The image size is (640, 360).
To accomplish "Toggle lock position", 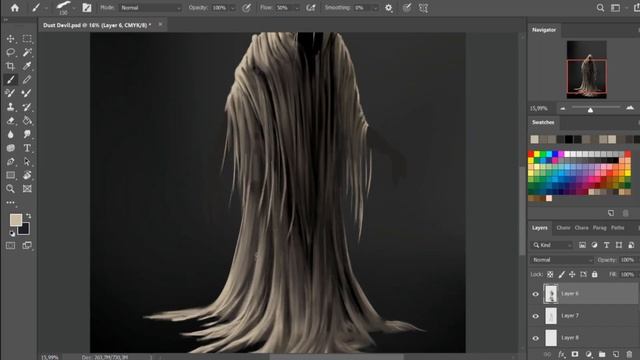I will pyautogui.click(x=572, y=275).
